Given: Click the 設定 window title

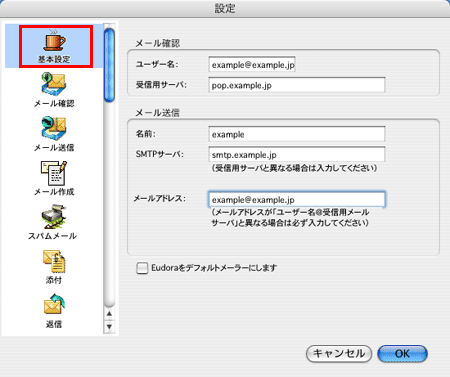Looking at the screenshot, I should (x=225, y=8).
